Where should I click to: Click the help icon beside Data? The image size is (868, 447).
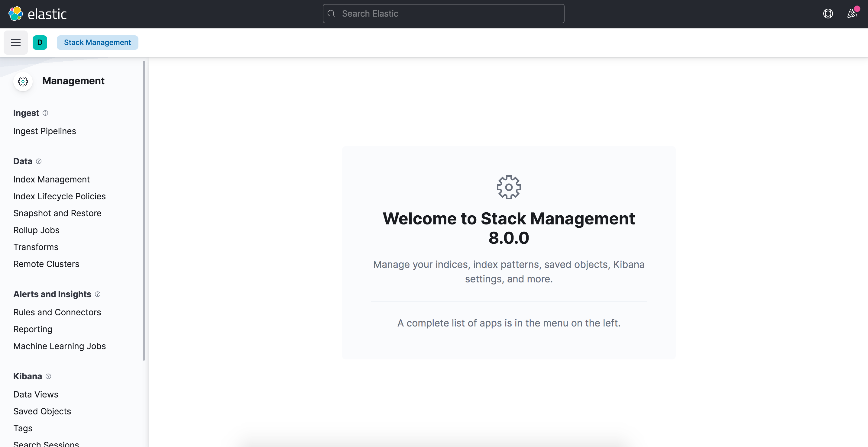point(39,161)
